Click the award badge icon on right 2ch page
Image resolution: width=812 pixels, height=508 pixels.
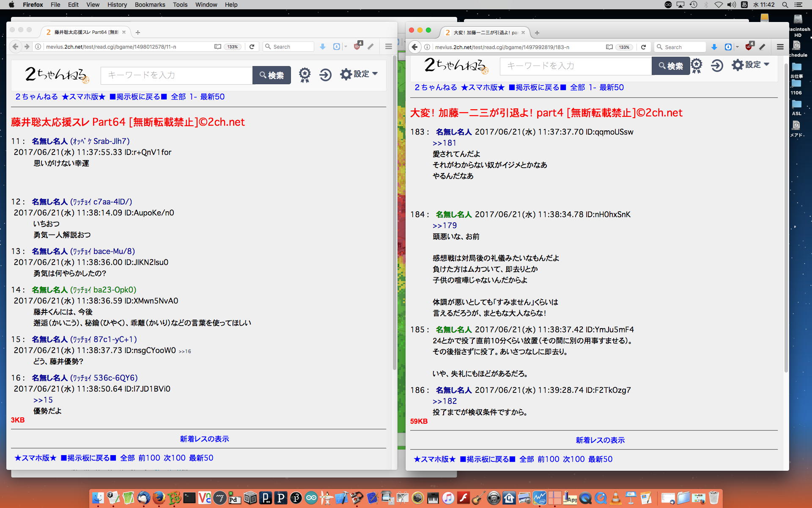pyautogui.click(x=697, y=66)
